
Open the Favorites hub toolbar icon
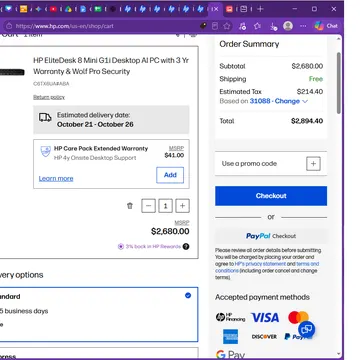(257, 26)
